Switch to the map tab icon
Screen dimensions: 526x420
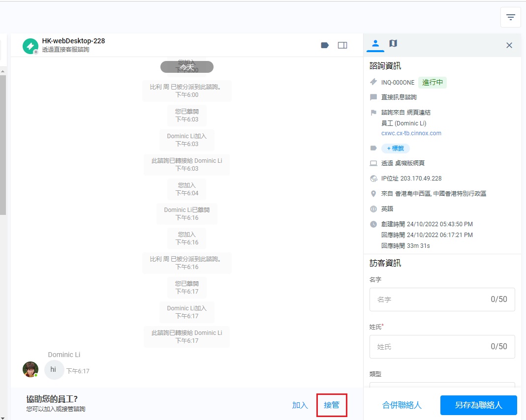pos(393,44)
